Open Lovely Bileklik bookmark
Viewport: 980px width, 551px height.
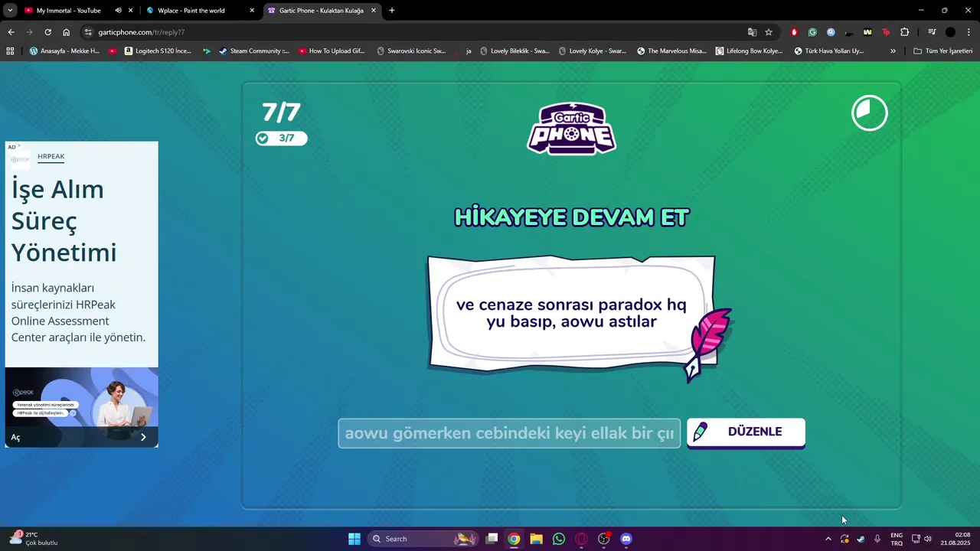tap(514, 51)
